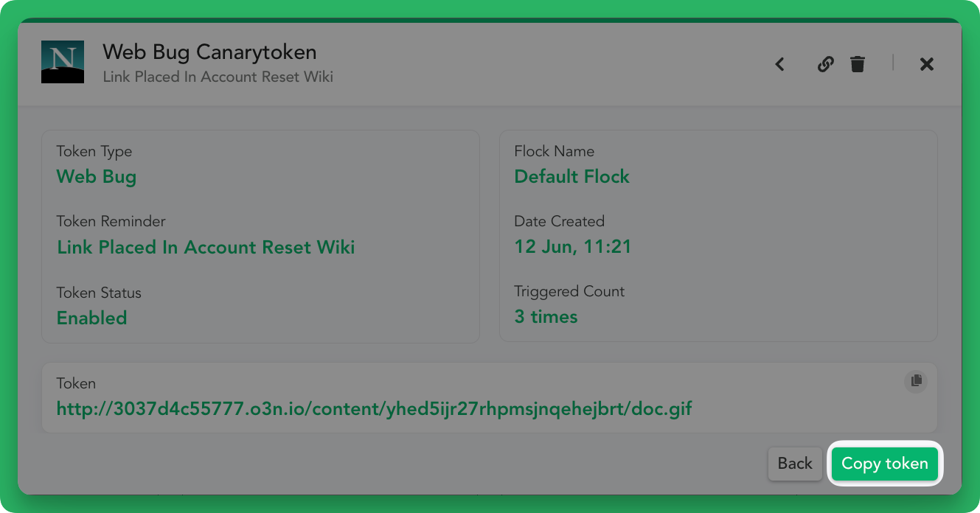
Task: Click the clipboard copy icon in Token box
Action: tap(916, 380)
